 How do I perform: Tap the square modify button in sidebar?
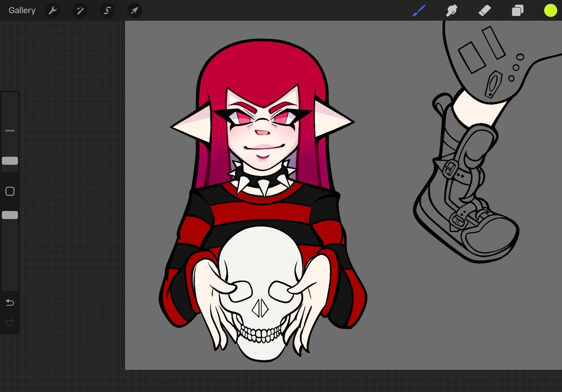click(10, 191)
